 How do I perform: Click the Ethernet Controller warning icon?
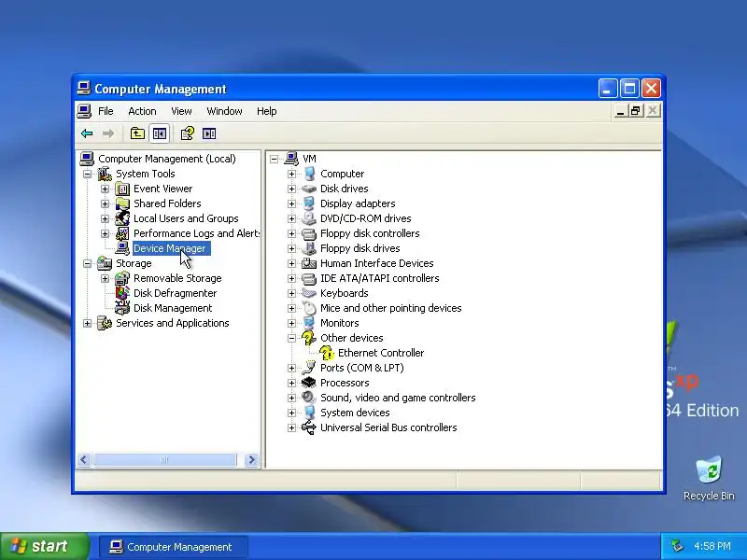click(327, 353)
